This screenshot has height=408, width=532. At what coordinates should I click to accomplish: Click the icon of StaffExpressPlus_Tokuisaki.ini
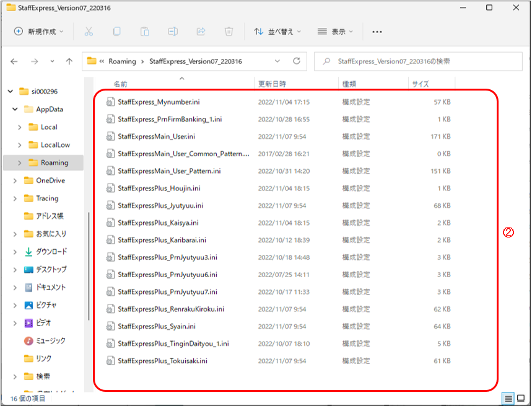click(x=110, y=361)
